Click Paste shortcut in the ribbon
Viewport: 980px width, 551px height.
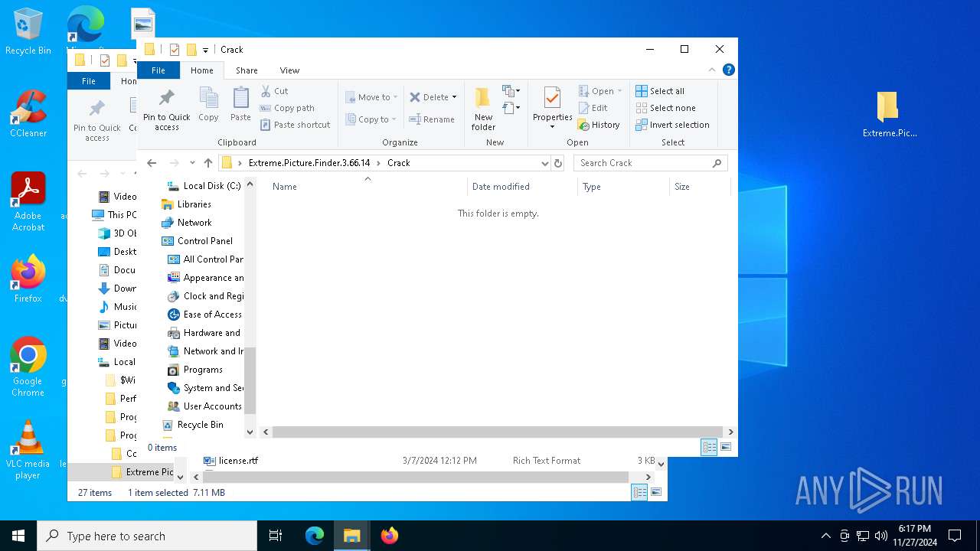(295, 125)
